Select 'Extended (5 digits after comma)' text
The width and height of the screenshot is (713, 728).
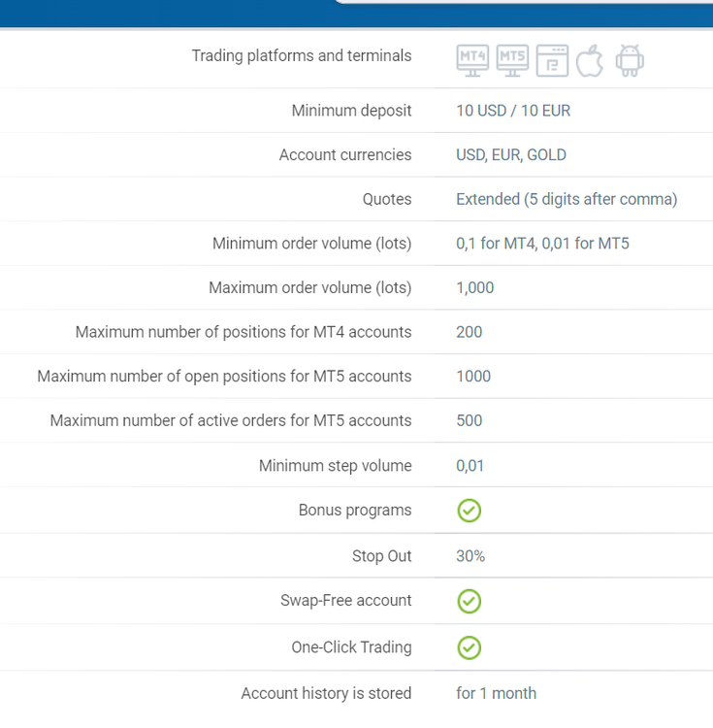pyautogui.click(x=567, y=199)
